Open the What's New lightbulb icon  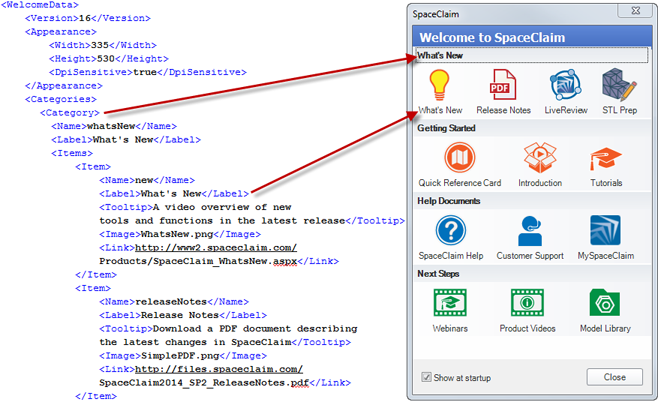[x=438, y=84]
